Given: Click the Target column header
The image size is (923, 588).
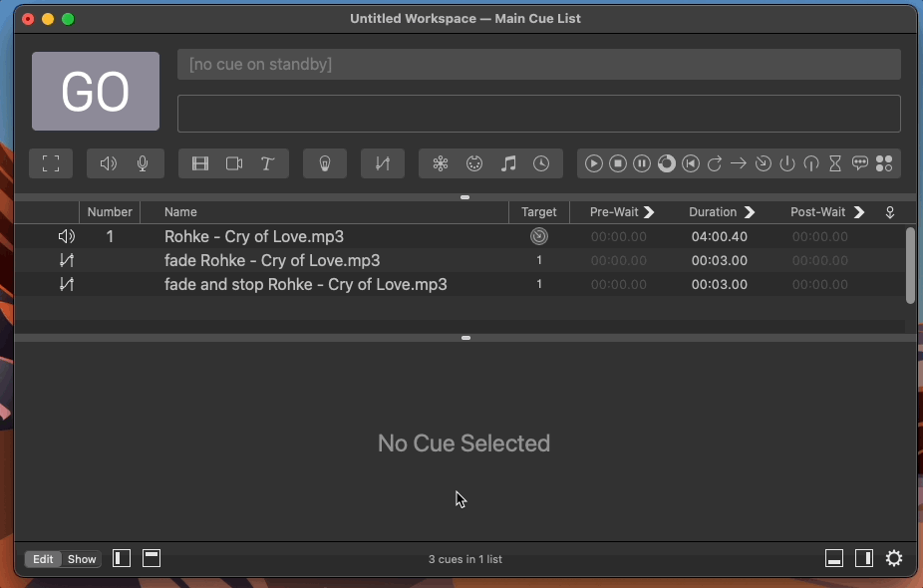Looking at the screenshot, I should pos(538,212).
